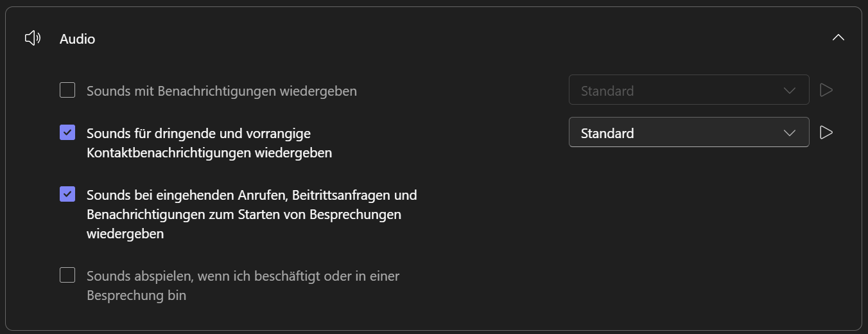Enable 'Sounds mit Benachrichtigungen wiedergeben' checkbox
Viewport: 868px width, 334px height.
(67, 90)
